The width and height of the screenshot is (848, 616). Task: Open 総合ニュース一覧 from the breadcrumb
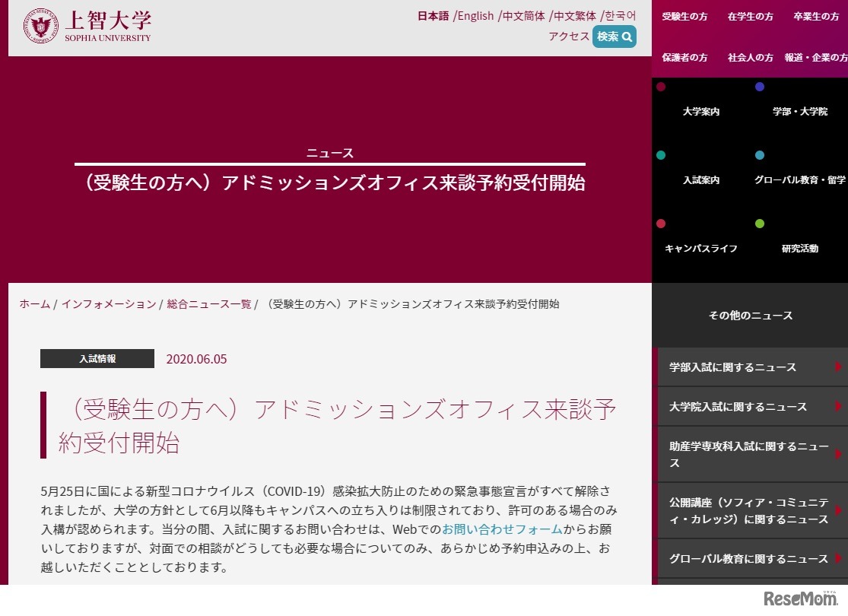(208, 303)
